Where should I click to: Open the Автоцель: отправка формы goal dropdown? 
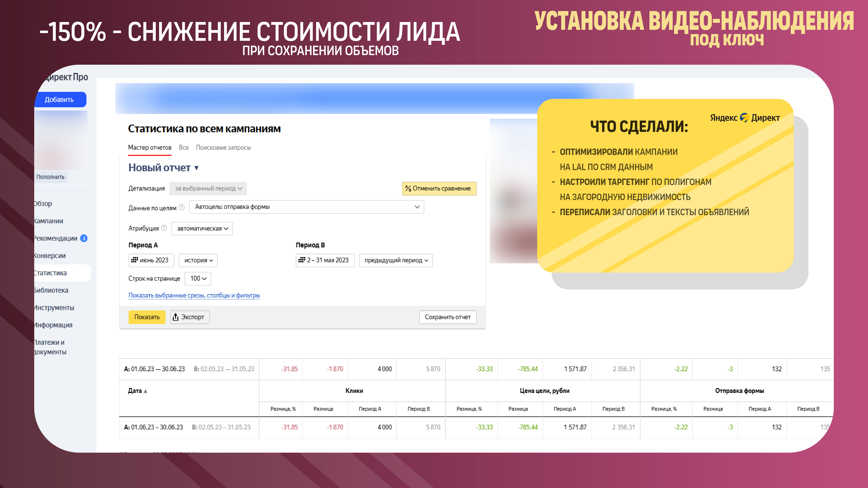[x=307, y=207]
